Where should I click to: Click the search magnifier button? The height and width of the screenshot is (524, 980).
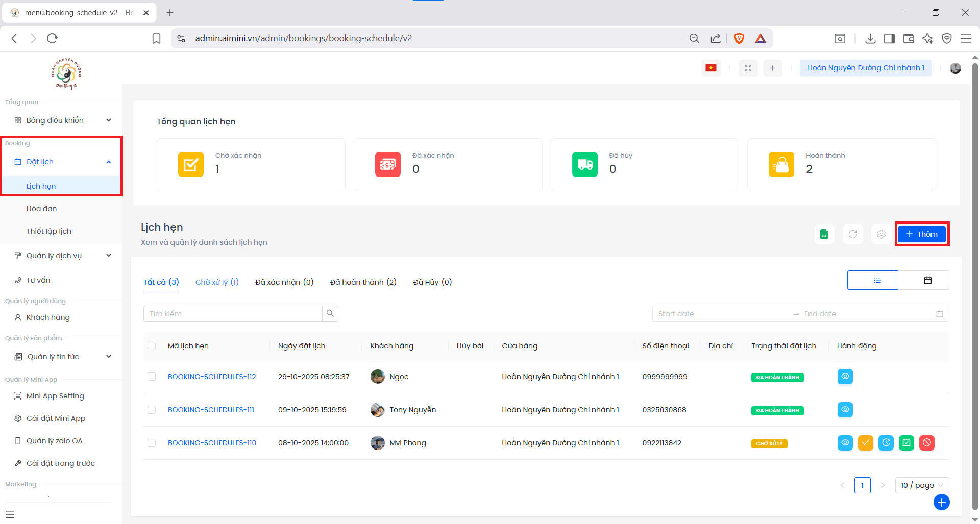pyautogui.click(x=330, y=314)
